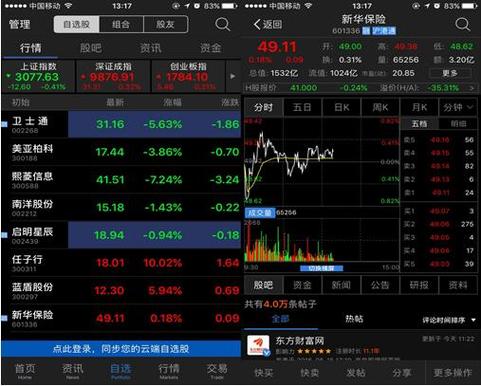Open the 深证成指 index card
The height and width of the screenshot is (386, 481).
pyautogui.click(x=113, y=76)
